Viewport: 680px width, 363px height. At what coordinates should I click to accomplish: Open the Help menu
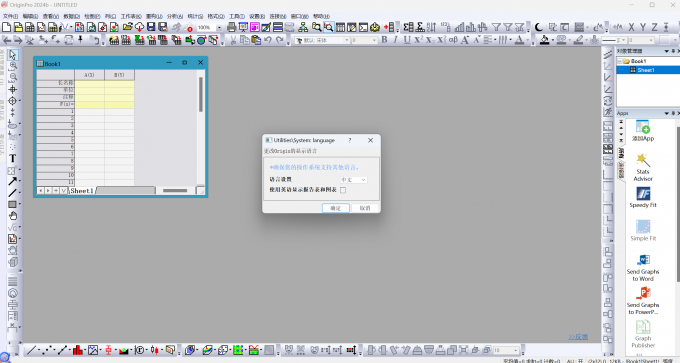[321, 16]
